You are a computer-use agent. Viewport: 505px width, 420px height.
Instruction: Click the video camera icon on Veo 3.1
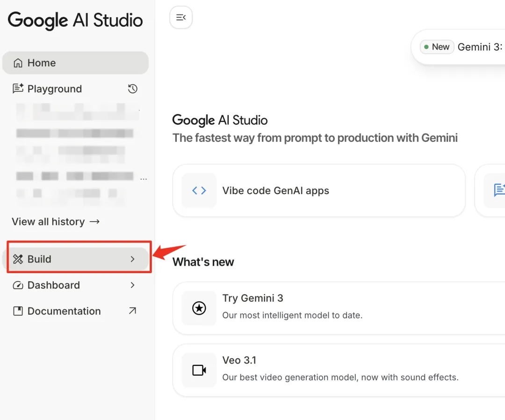(x=199, y=370)
